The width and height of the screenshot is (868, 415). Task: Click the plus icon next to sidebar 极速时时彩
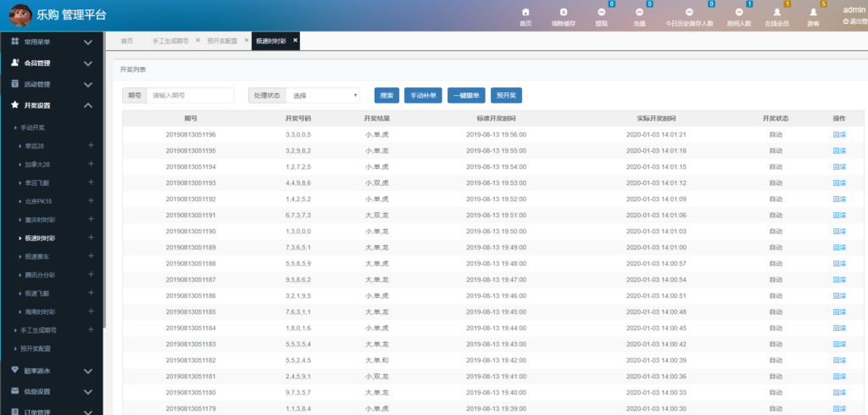pyautogui.click(x=91, y=238)
